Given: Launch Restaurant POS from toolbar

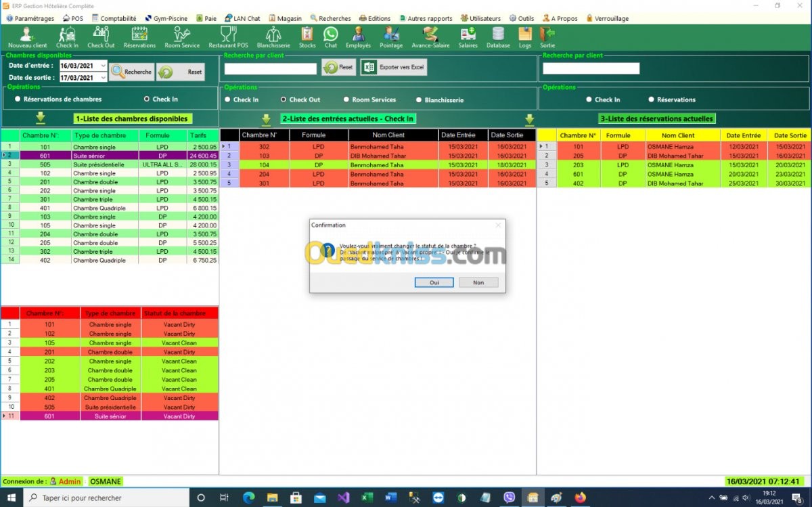Looking at the screenshot, I should [x=228, y=37].
